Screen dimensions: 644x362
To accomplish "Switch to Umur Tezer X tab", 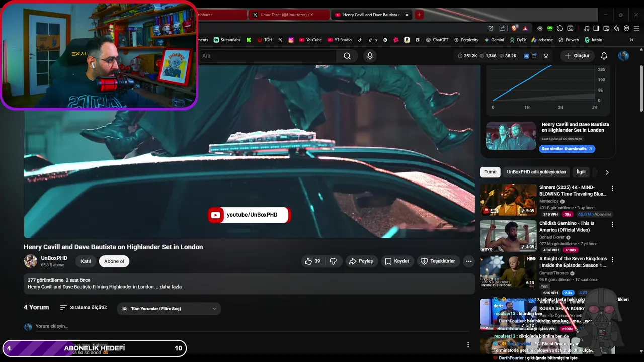I will coord(288,15).
